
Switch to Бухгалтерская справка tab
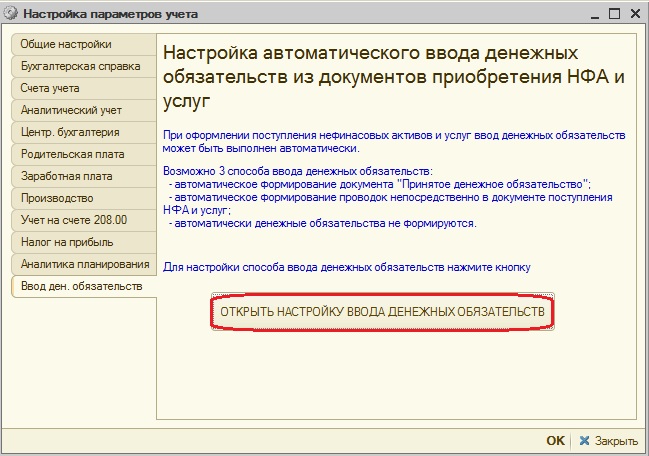pos(84,66)
